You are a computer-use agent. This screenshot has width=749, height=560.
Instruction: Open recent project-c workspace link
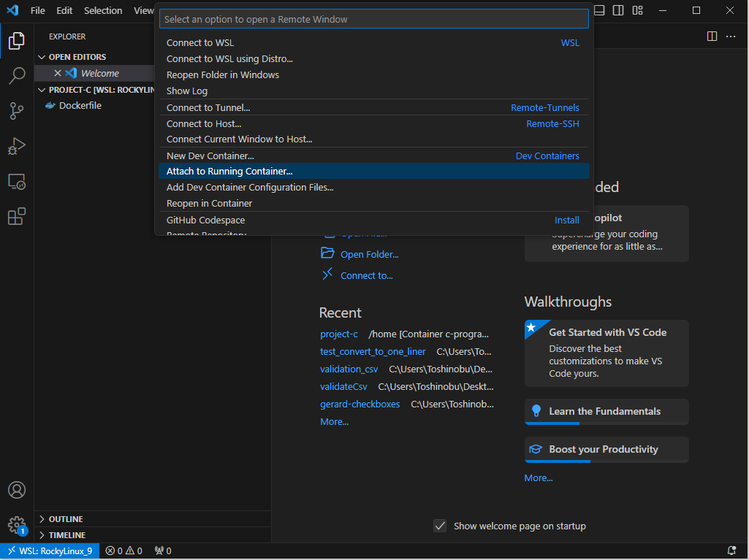point(338,334)
